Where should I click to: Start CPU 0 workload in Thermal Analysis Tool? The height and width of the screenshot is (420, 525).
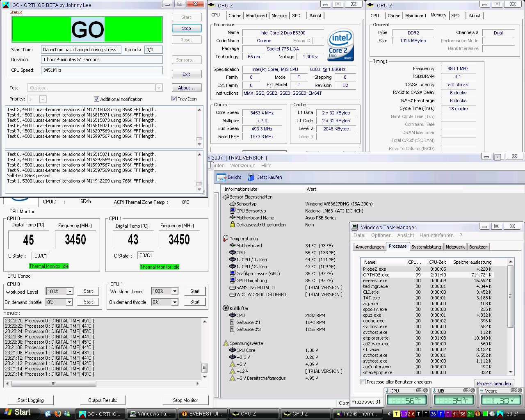click(88, 291)
